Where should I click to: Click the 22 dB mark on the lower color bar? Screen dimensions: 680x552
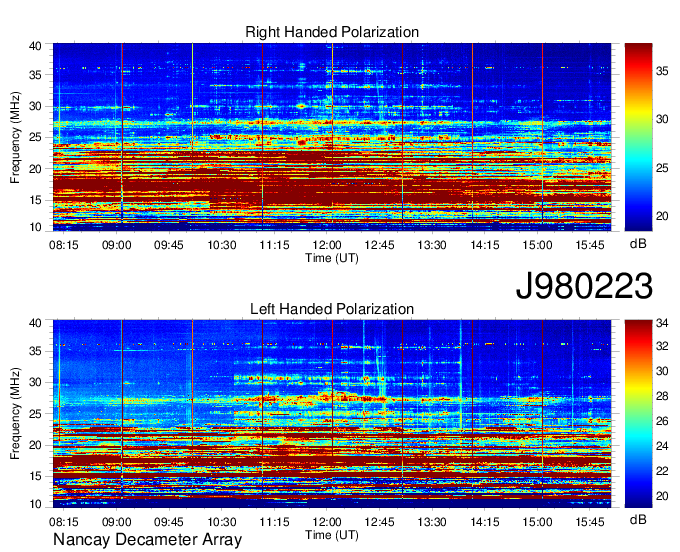pyautogui.click(x=662, y=471)
